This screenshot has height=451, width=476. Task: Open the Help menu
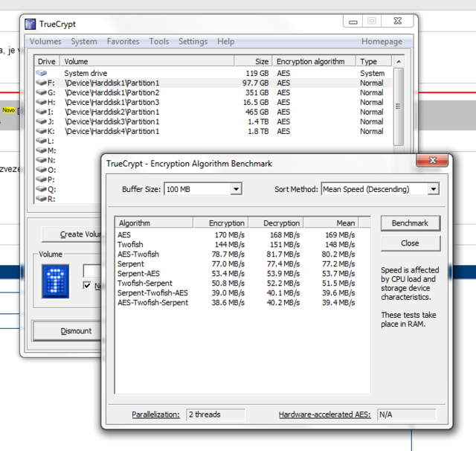click(x=225, y=41)
